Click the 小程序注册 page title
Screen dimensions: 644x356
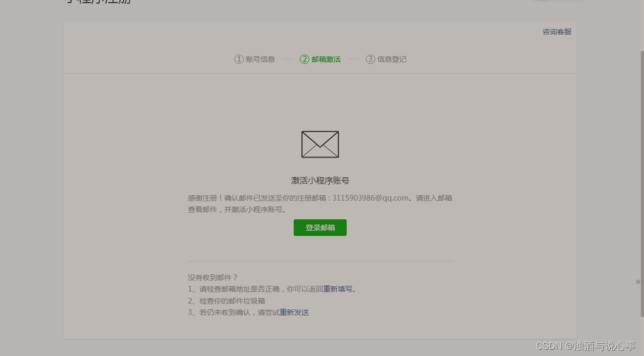pyautogui.click(x=97, y=2)
